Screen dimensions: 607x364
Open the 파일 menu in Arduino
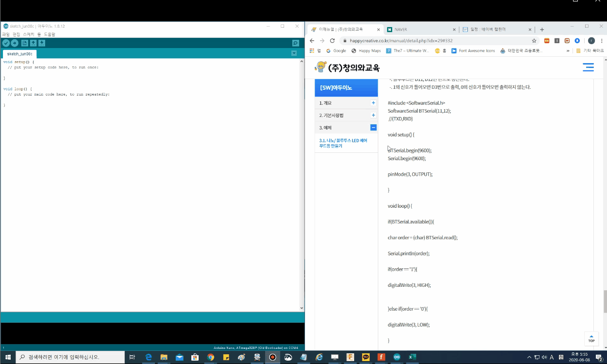click(x=6, y=34)
